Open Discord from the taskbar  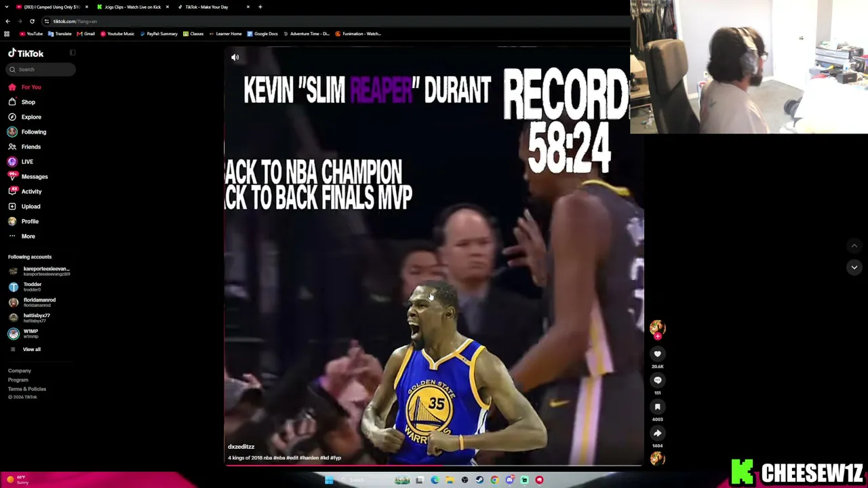pyautogui.click(x=509, y=480)
